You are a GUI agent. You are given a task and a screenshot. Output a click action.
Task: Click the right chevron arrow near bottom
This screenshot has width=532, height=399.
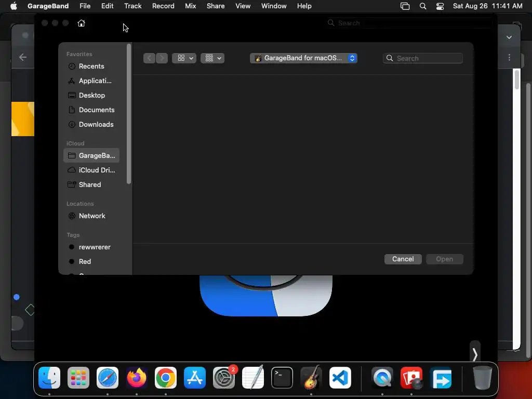(475, 354)
